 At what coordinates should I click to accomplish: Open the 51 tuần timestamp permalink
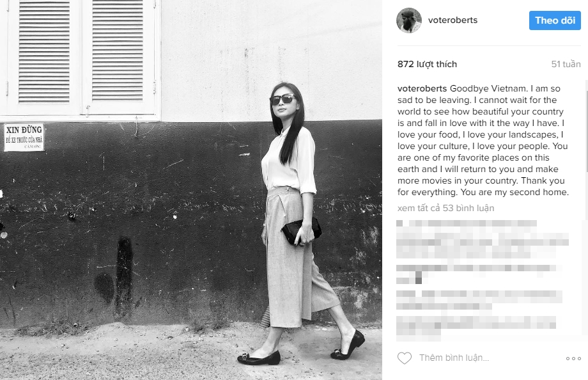(566, 64)
